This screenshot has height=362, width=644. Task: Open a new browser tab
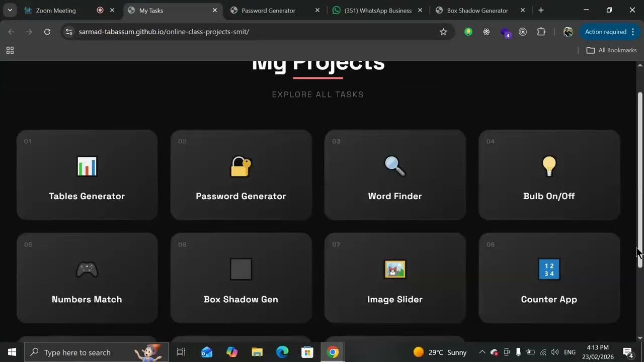pyautogui.click(x=541, y=10)
